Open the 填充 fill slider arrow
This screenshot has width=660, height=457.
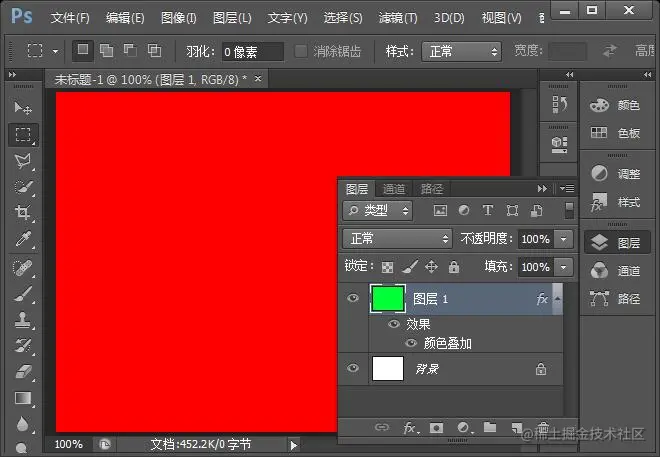[564, 267]
